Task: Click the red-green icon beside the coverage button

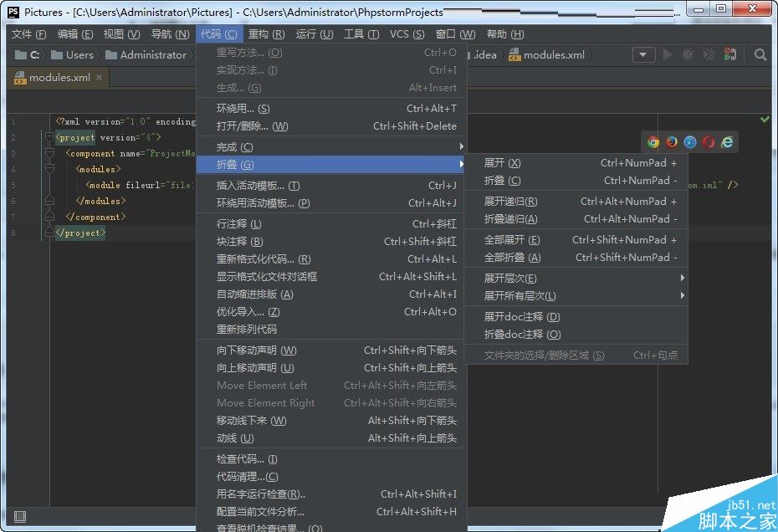Action: coord(729,54)
